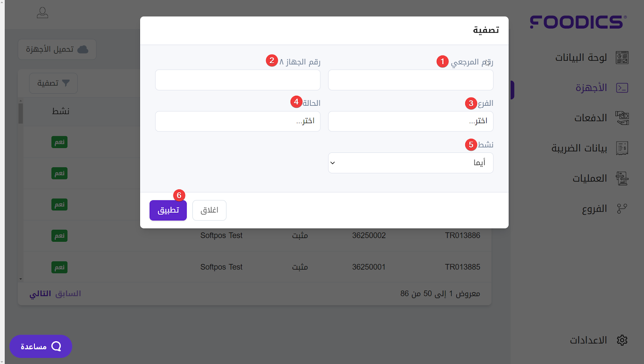The height and width of the screenshot is (364, 644).
Task: Open the مساعدة help chat button
Action: click(41, 346)
